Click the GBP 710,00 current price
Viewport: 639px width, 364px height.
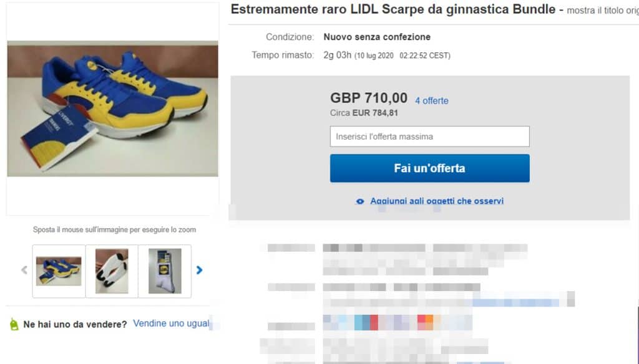(x=369, y=98)
